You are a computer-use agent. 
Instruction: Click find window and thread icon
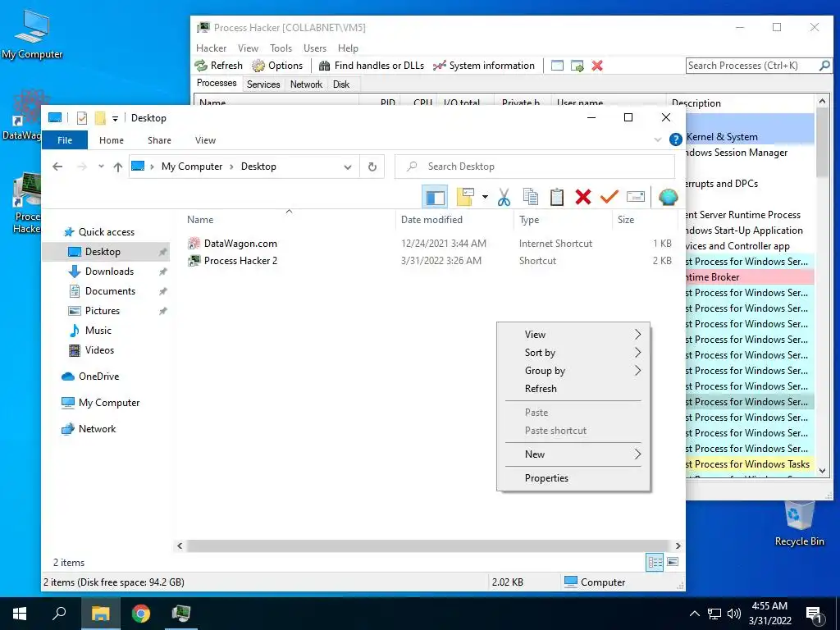pyautogui.click(x=577, y=66)
